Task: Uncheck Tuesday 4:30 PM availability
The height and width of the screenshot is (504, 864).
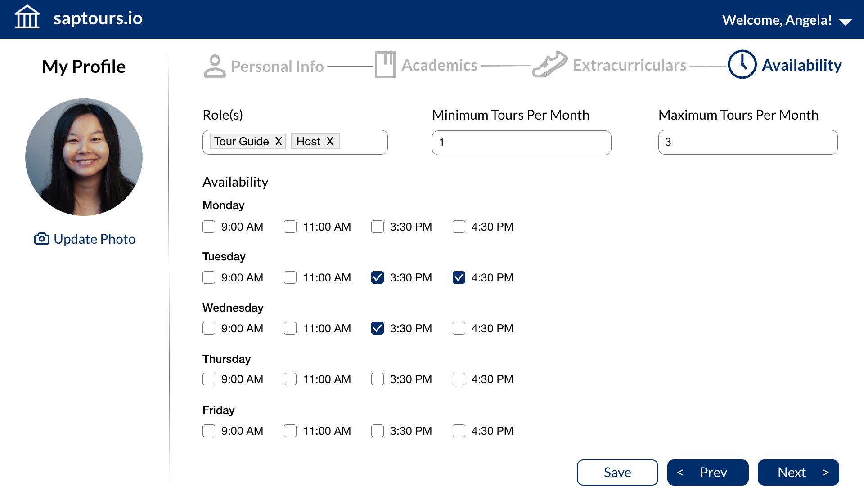Action: [x=459, y=277]
